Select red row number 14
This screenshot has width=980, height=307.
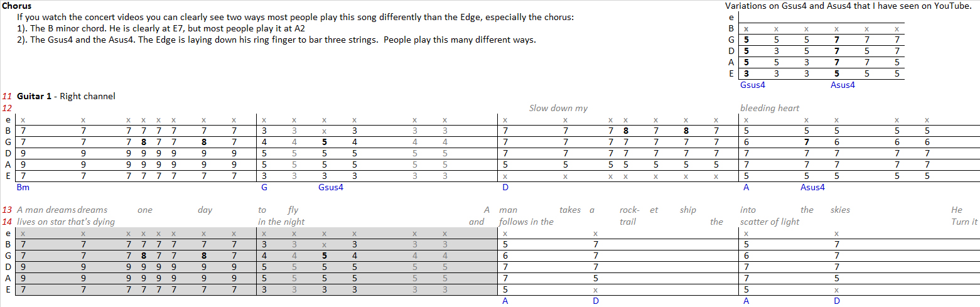pos(7,222)
